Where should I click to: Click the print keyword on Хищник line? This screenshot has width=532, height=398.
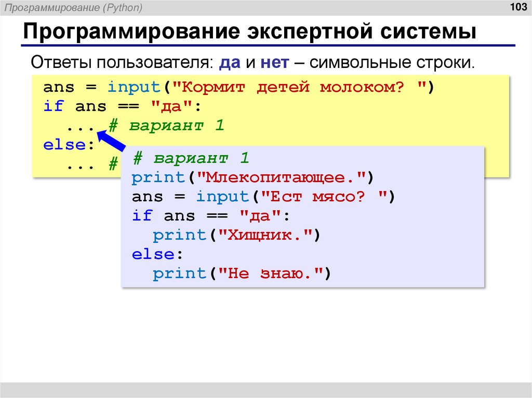point(179,235)
